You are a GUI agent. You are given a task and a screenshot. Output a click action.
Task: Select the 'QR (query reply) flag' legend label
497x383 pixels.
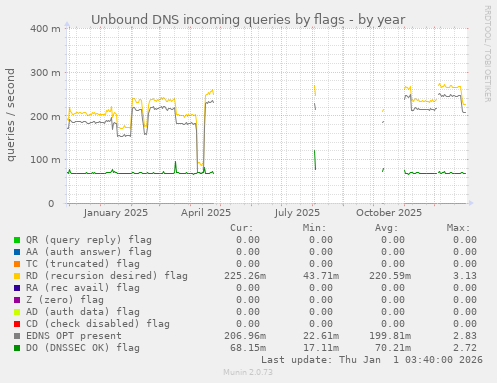pyautogui.click(x=89, y=240)
